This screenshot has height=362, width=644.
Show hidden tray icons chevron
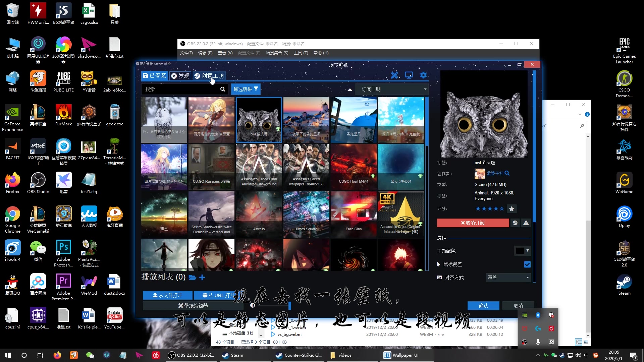point(538,355)
